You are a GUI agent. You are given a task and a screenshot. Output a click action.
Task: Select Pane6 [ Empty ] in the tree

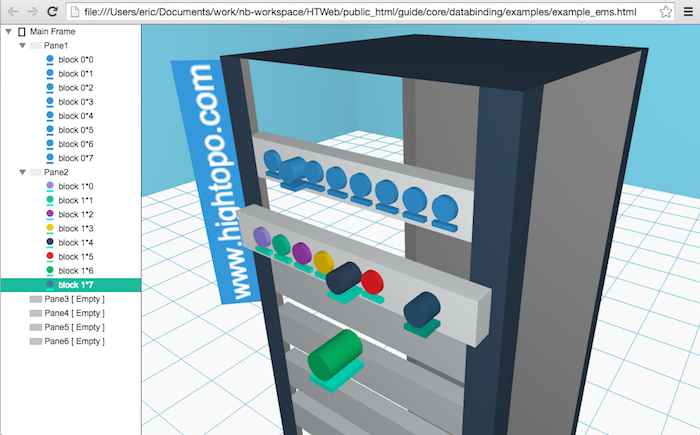74,341
